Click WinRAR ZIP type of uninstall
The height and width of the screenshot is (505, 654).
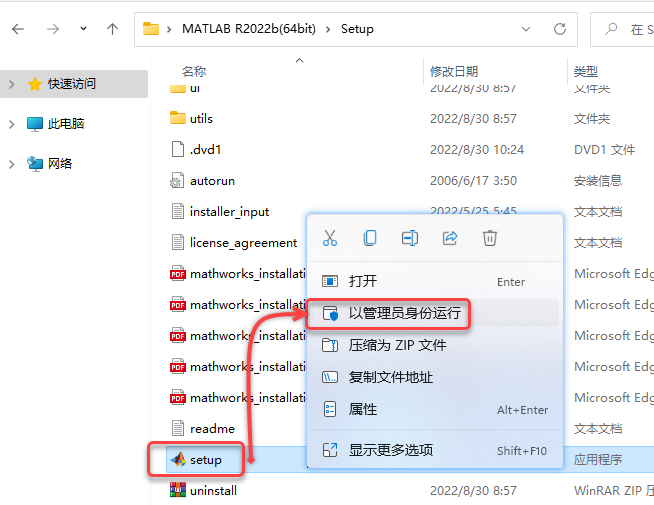tap(614, 491)
